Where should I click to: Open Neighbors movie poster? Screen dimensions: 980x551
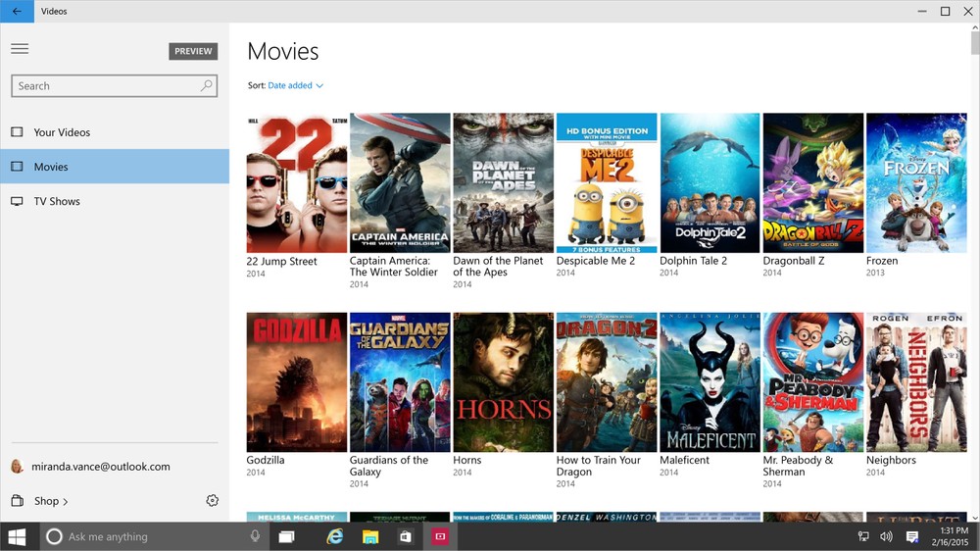click(916, 382)
